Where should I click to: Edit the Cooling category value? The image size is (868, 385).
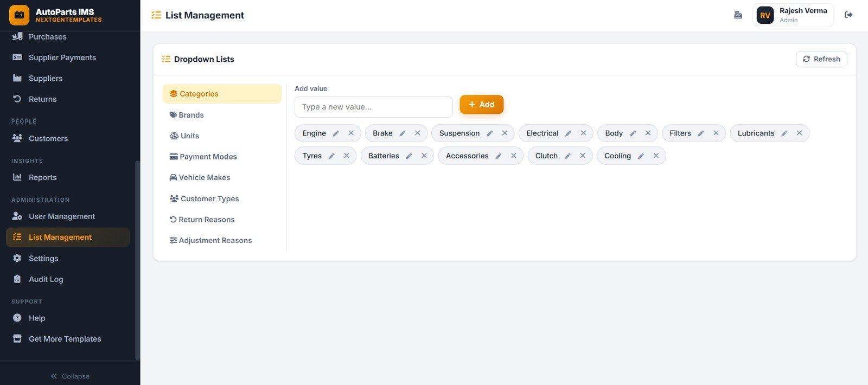tap(641, 156)
